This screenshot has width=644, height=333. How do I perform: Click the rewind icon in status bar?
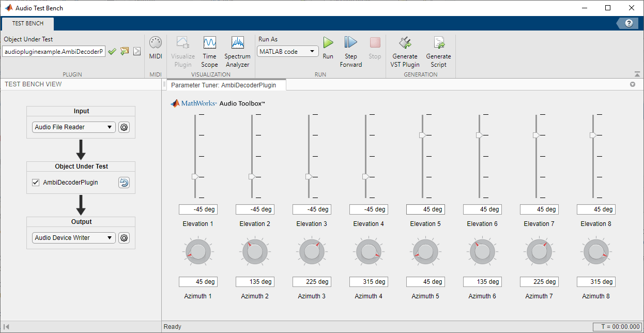(7, 327)
